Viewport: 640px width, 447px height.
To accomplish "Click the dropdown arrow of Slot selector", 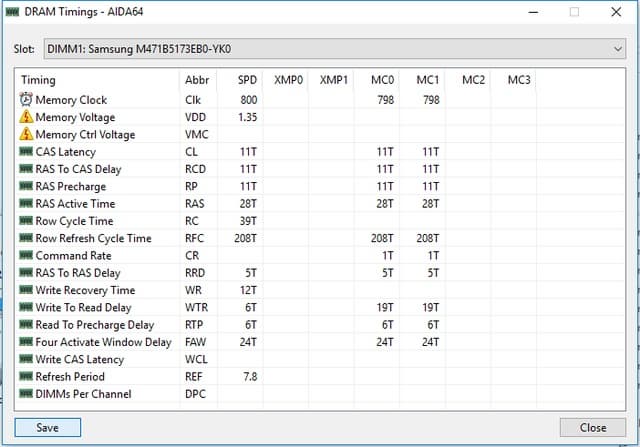I will [x=618, y=49].
